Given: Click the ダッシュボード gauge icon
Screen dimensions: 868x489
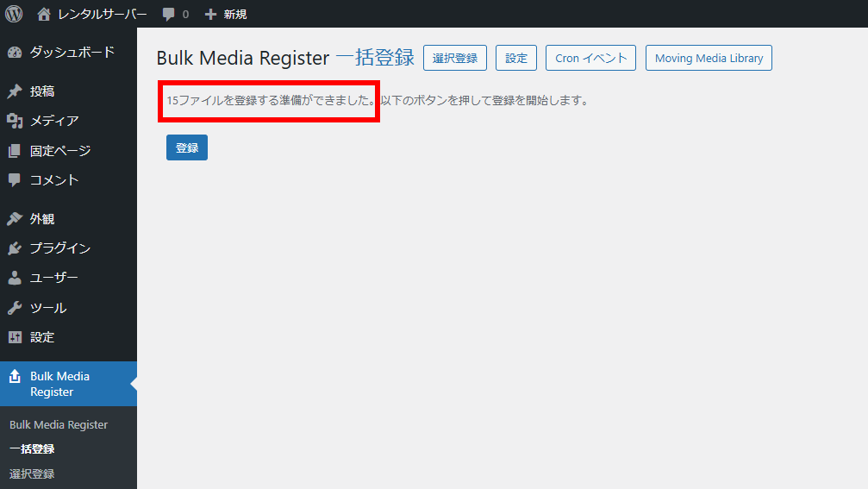Looking at the screenshot, I should tap(15, 53).
